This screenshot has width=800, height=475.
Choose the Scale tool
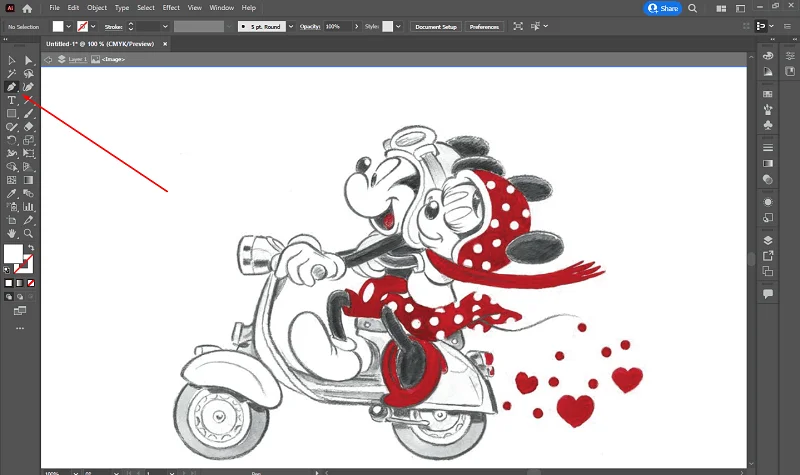pyautogui.click(x=29, y=140)
